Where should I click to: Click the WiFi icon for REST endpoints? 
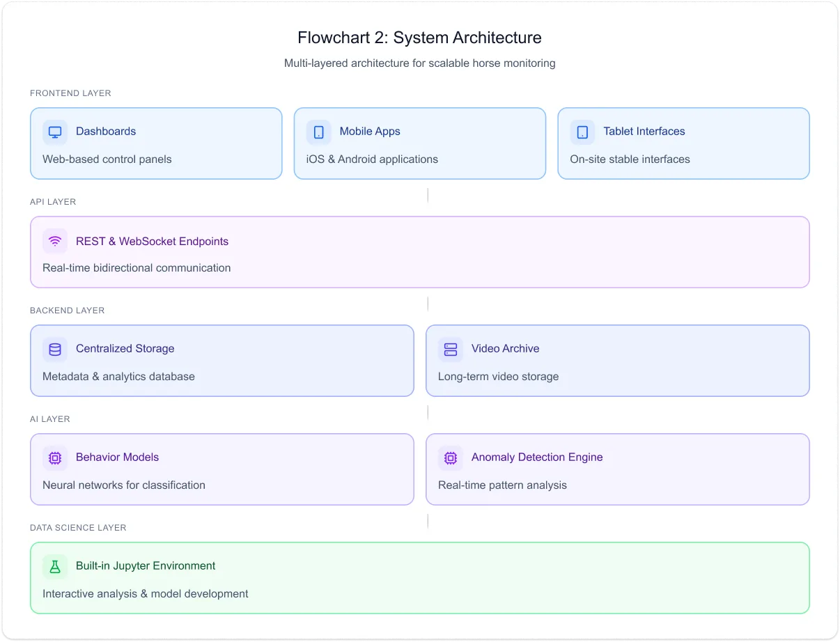click(54, 241)
